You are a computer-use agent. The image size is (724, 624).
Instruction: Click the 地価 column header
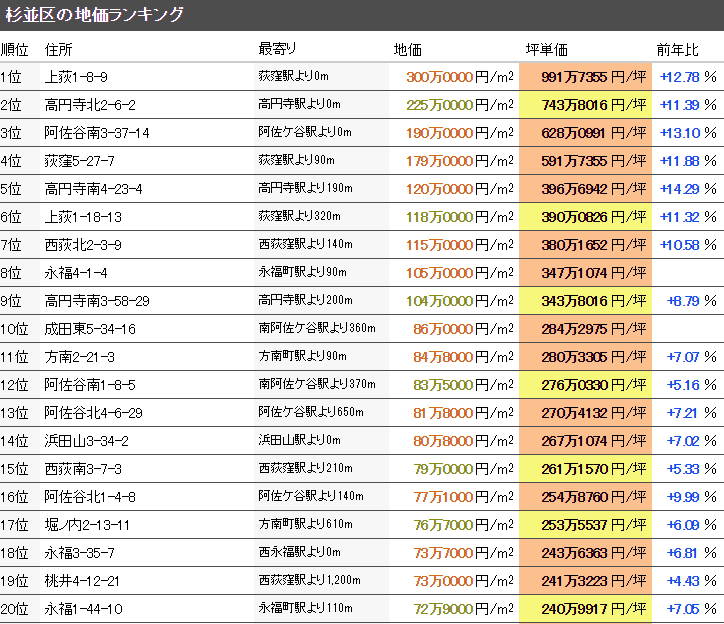(x=408, y=50)
